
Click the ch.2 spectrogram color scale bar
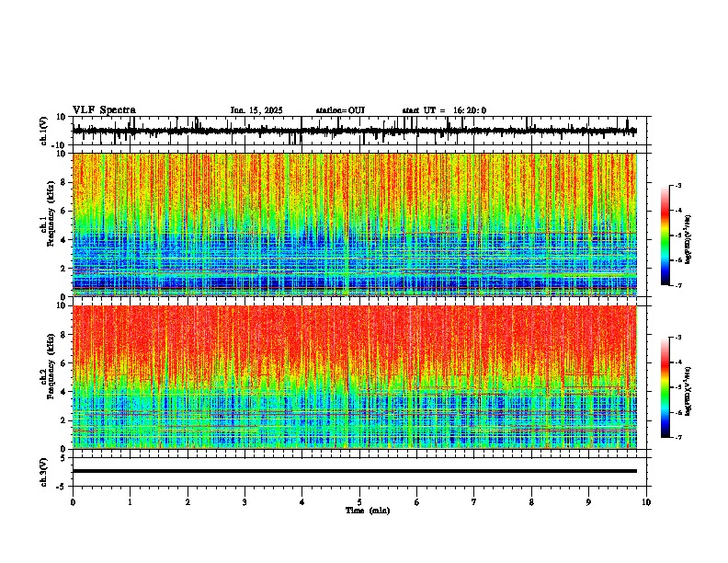click(x=665, y=387)
